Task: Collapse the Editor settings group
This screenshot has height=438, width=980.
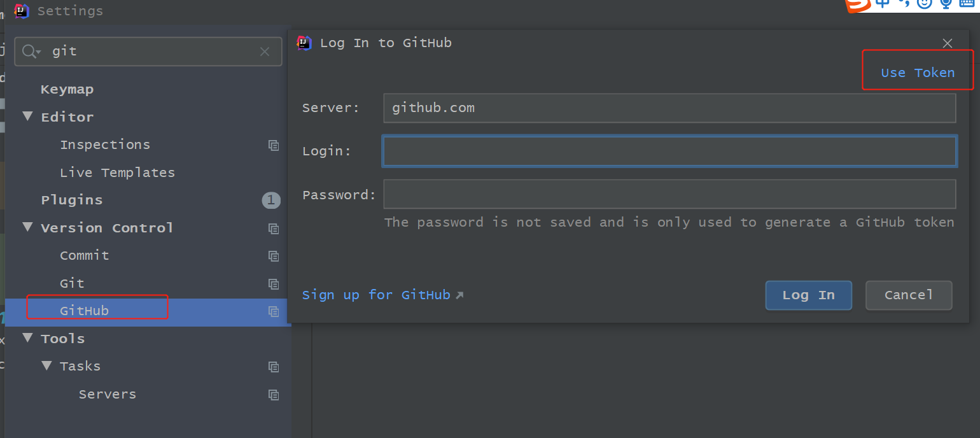Action: [x=27, y=117]
